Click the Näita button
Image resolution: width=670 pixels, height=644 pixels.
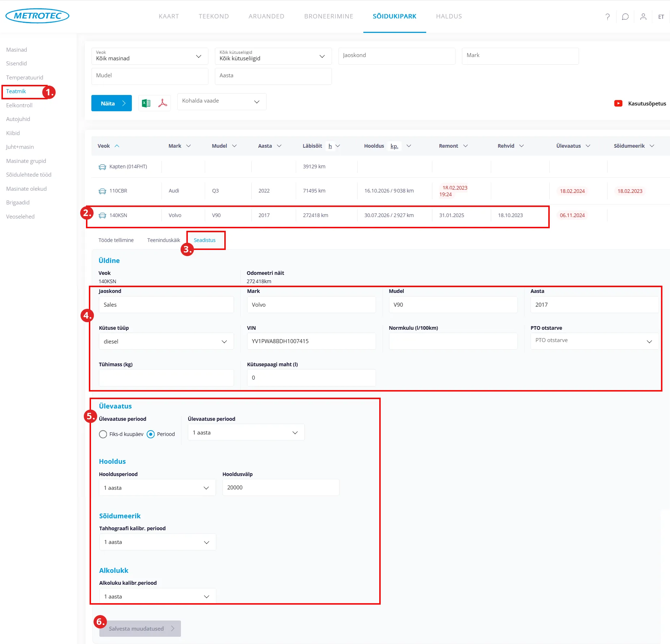click(111, 103)
